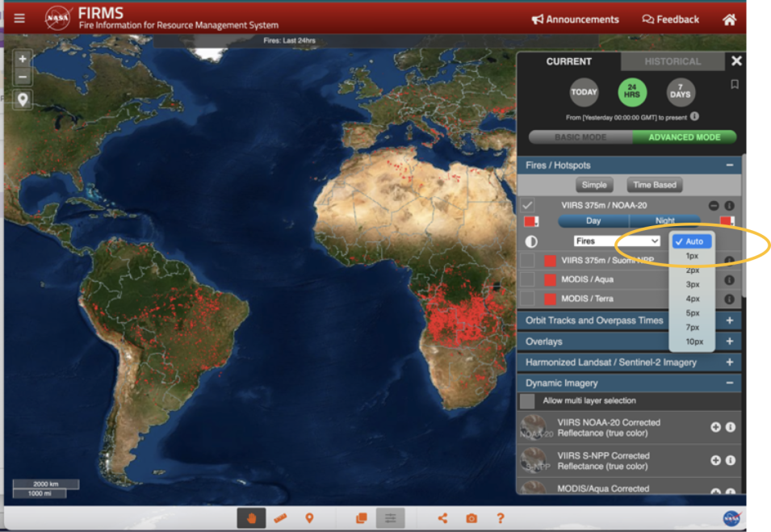Uncheck the VIIRS 375m / NOAA-20 layer
This screenshot has width=771, height=532.
528,205
